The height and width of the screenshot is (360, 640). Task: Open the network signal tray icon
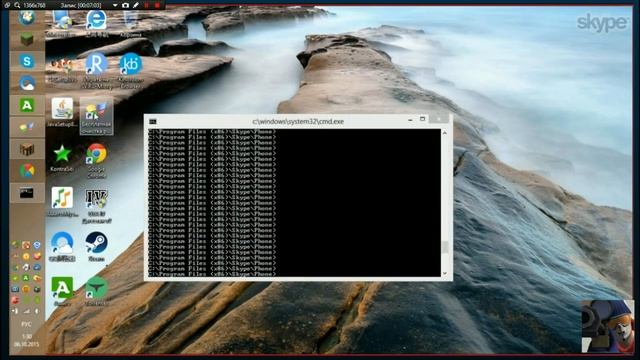click(x=26, y=311)
